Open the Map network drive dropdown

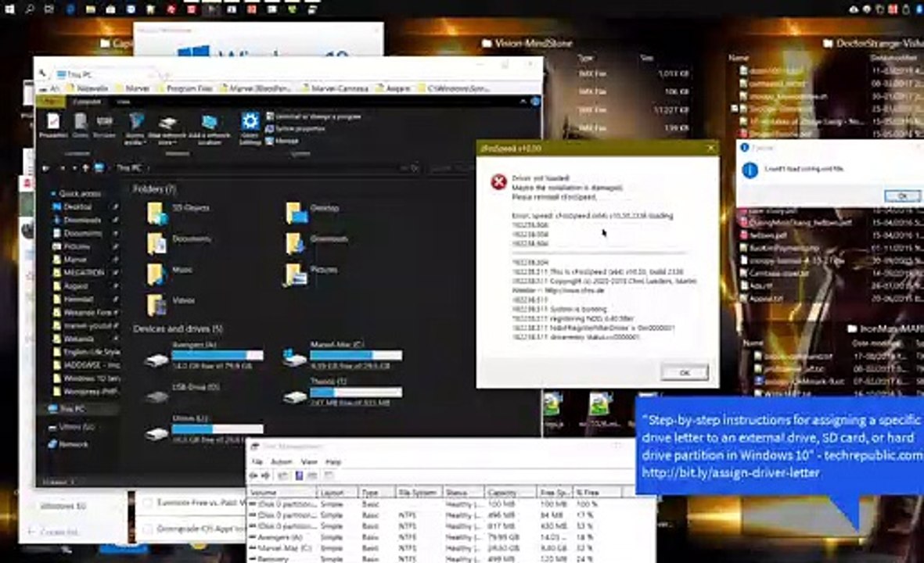pyautogui.click(x=167, y=130)
